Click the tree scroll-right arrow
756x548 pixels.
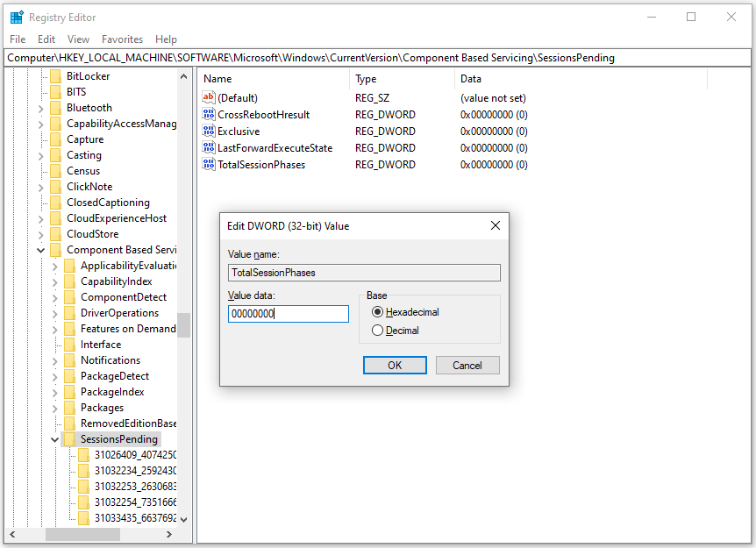pos(168,535)
